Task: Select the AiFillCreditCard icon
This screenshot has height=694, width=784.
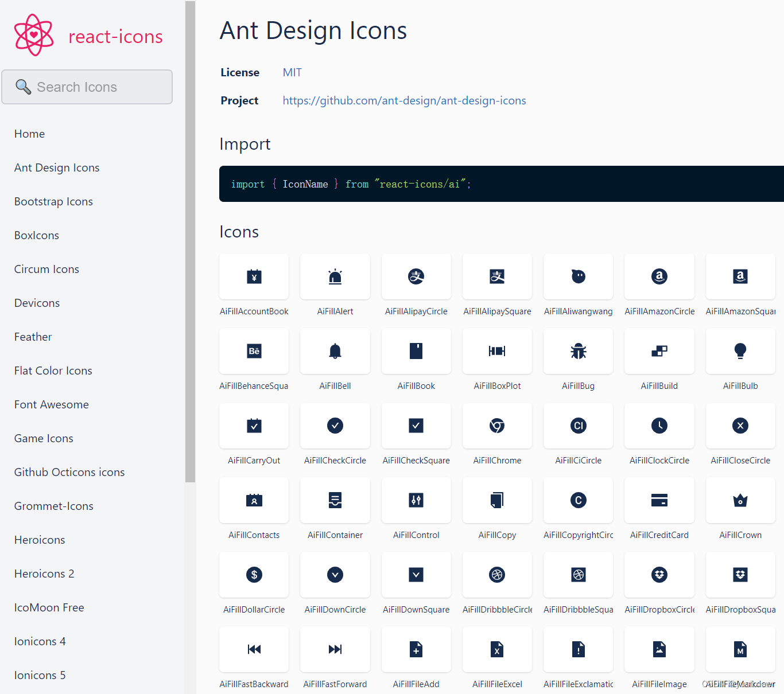Action: click(x=659, y=500)
